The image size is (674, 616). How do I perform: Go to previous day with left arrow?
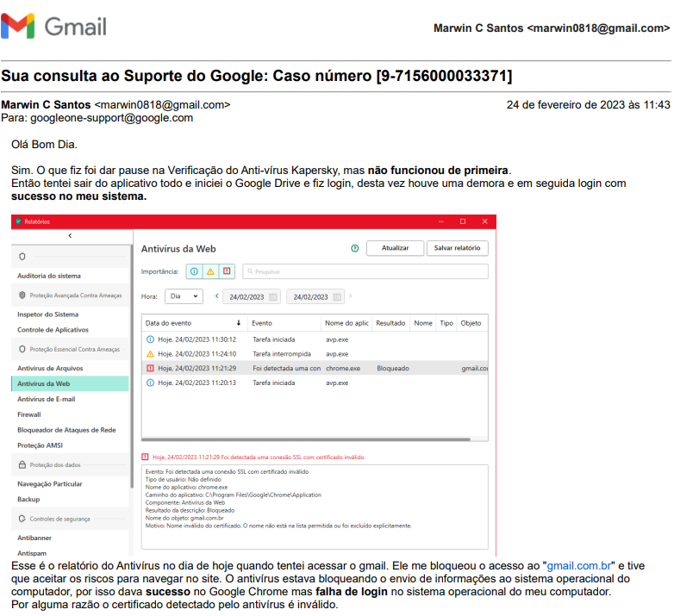(x=216, y=296)
